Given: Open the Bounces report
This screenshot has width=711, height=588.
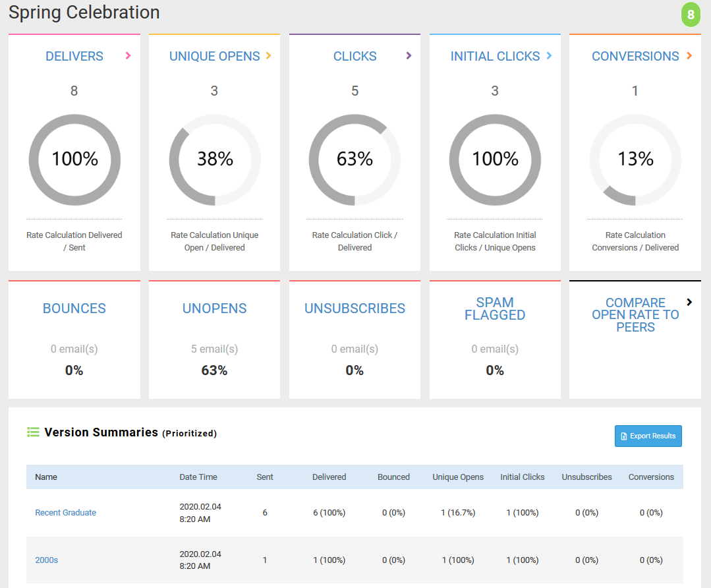Looking at the screenshot, I should point(74,309).
